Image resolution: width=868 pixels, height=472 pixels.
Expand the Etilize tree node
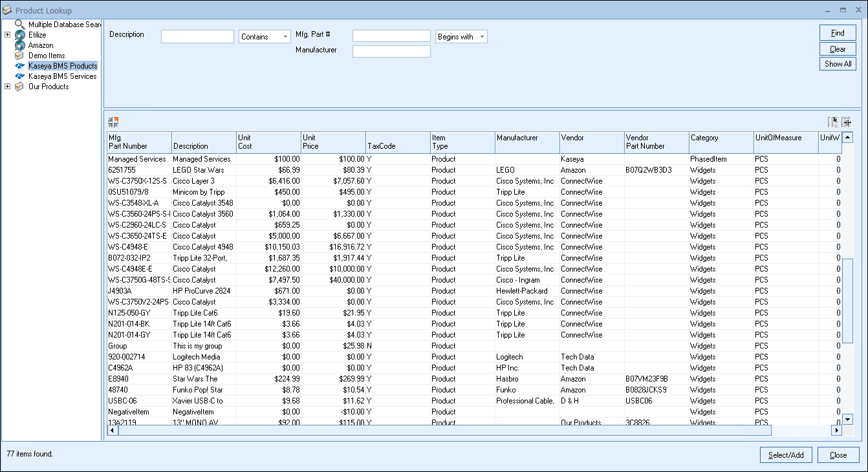(7, 35)
